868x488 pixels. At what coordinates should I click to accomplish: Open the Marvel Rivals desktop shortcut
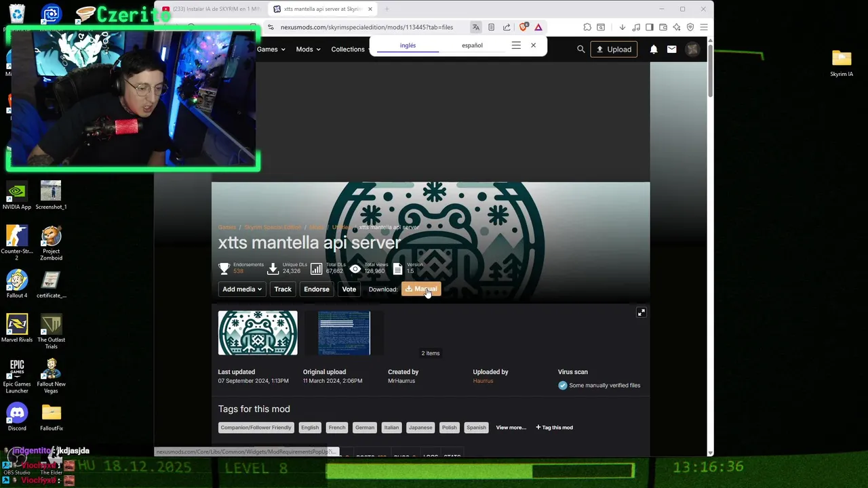point(17,329)
